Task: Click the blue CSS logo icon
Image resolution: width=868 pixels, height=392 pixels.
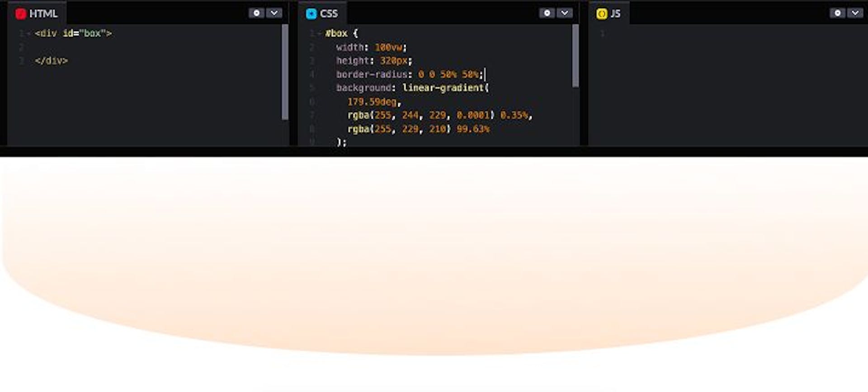Action: pyautogui.click(x=311, y=14)
